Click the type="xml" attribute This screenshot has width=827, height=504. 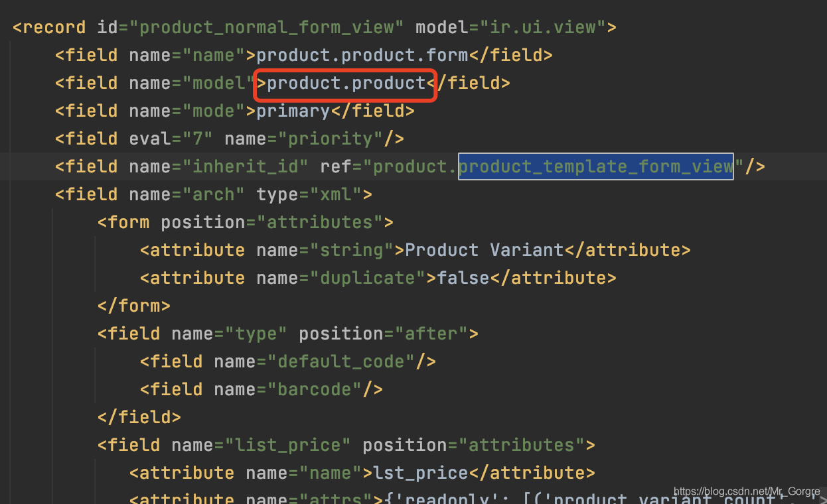pos(309,195)
